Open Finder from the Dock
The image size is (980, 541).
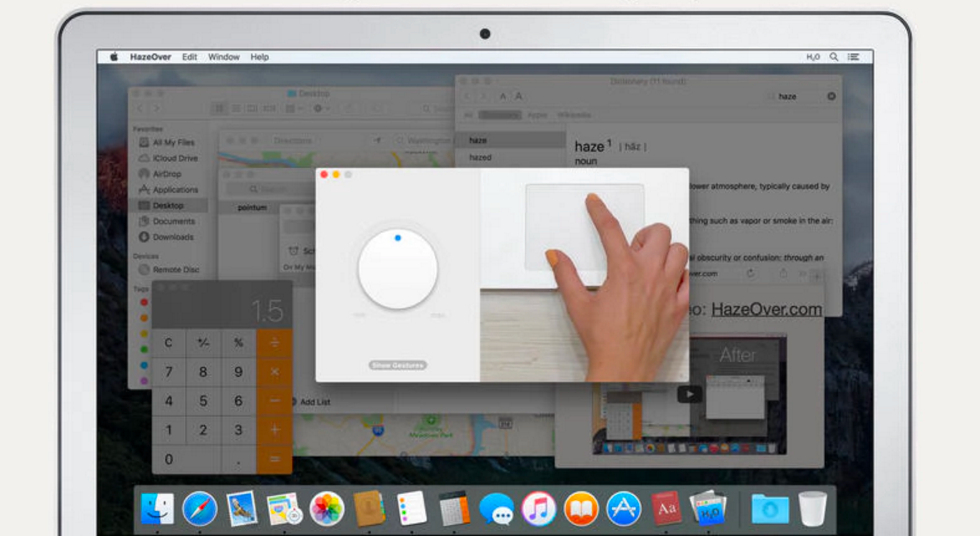tap(157, 509)
